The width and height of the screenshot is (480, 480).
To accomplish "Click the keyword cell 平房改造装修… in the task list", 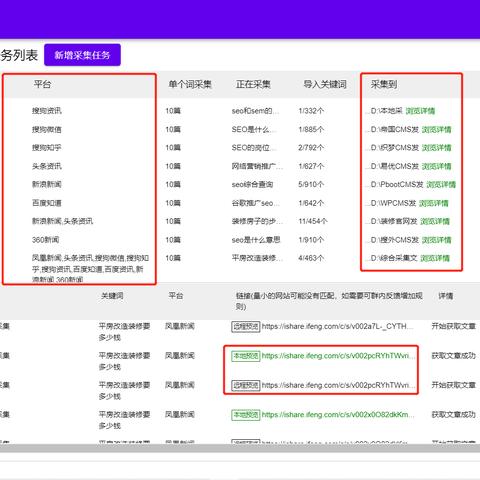I will coord(257,258).
